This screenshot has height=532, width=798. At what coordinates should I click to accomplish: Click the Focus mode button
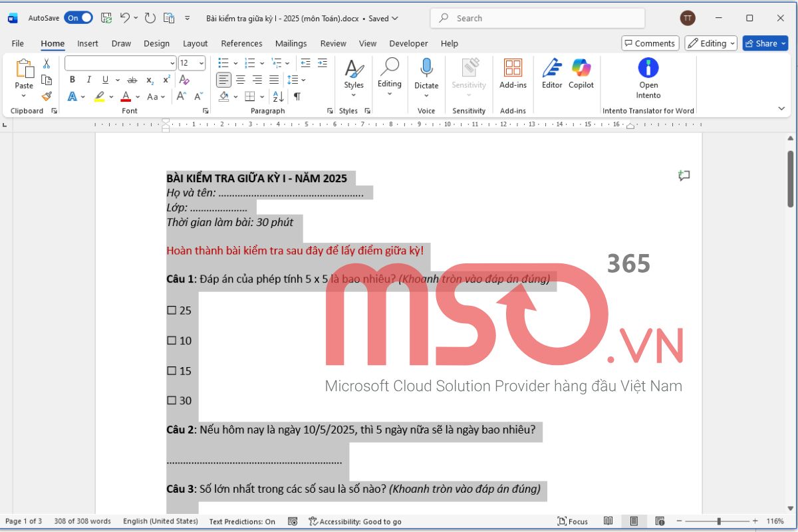(573, 521)
